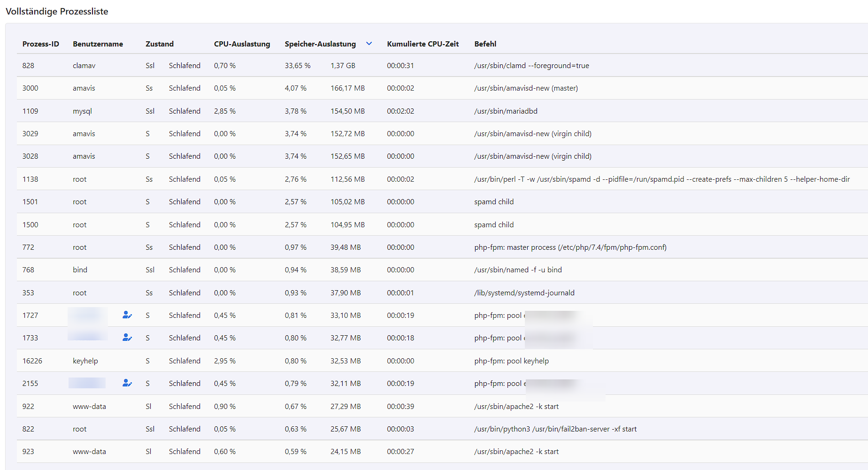Toggle sort arrow beside Speicher-Auslastung header
The width and height of the screenshot is (868, 470).
[369, 44]
